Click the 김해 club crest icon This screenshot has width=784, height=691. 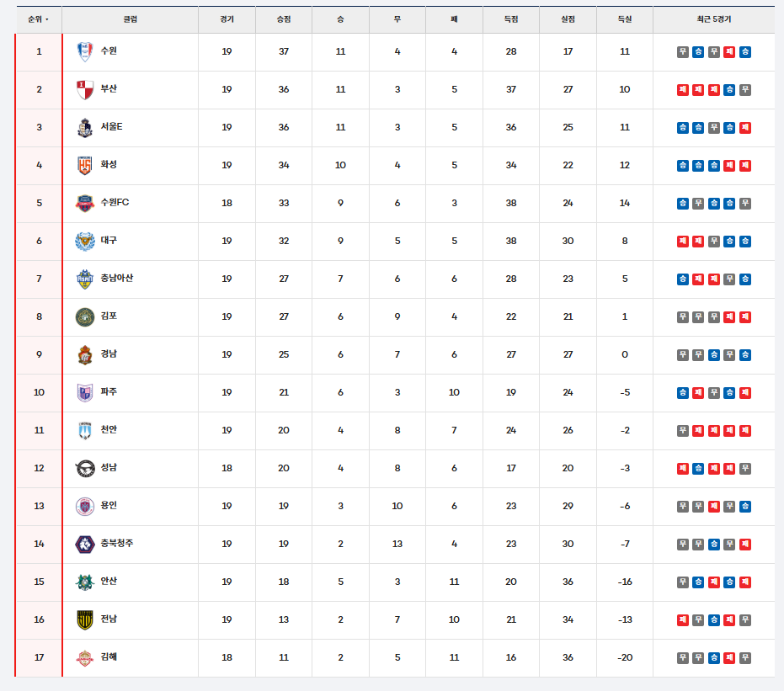(x=85, y=657)
